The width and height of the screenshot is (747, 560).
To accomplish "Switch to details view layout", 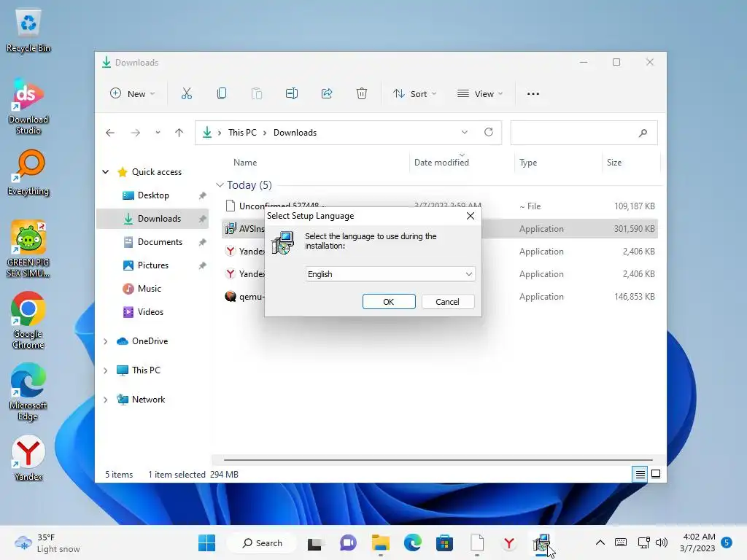I will pos(640,474).
